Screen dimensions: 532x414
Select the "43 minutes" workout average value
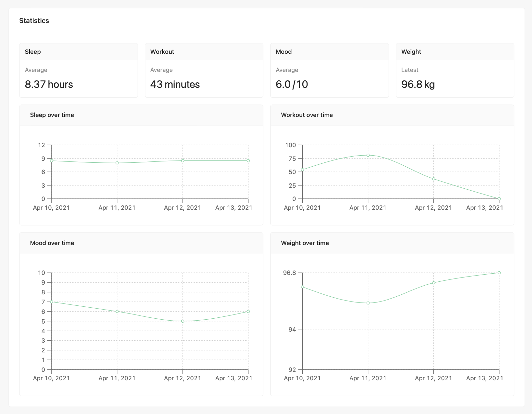click(x=175, y=84)
